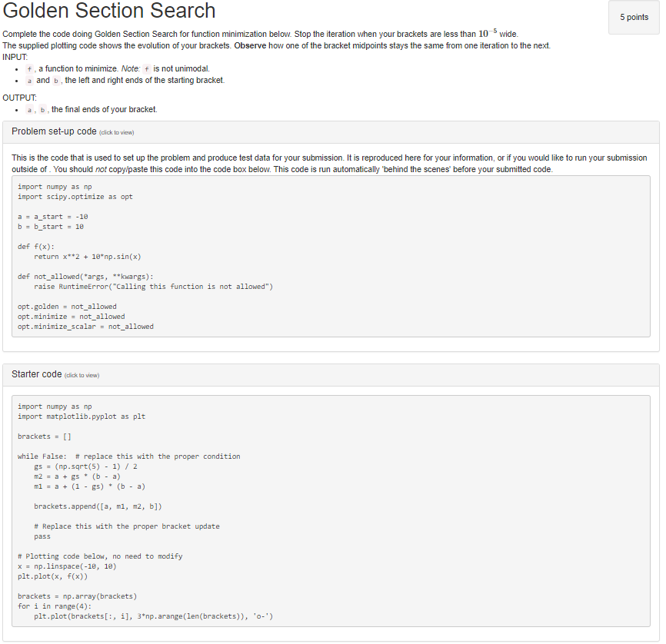The height and width of the screenshot is (644, 666).
Task: Click the inline code token a under OUTPUT
Action: pyautogui.click(x=29, y=109)
